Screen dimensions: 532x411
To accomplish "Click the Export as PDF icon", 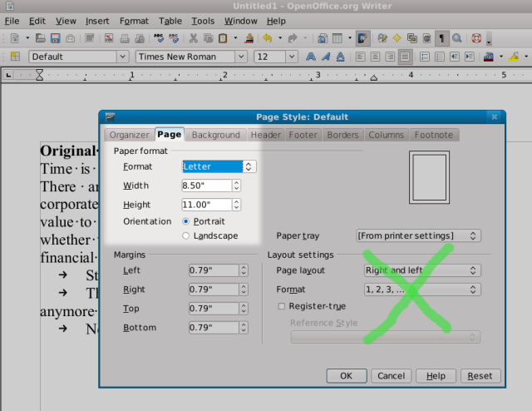I will click(x=109, y=38).
